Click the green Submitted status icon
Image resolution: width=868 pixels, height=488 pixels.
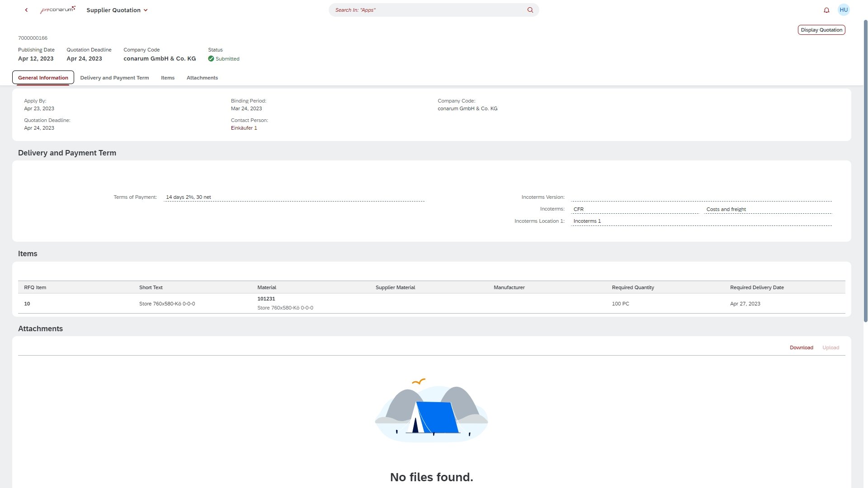point(211,59)
